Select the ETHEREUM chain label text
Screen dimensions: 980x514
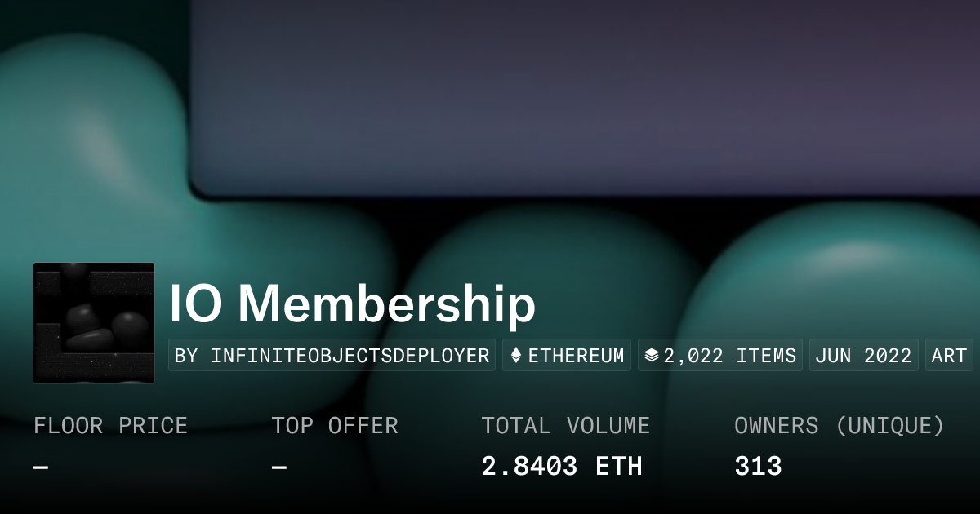click(x=576, y=356)
